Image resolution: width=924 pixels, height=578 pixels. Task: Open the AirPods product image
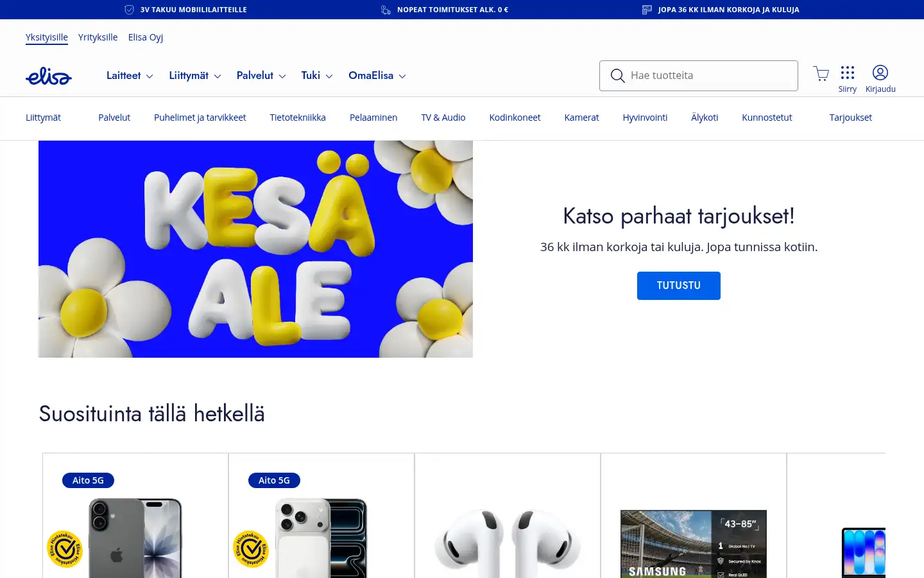(x=508, y=543)
